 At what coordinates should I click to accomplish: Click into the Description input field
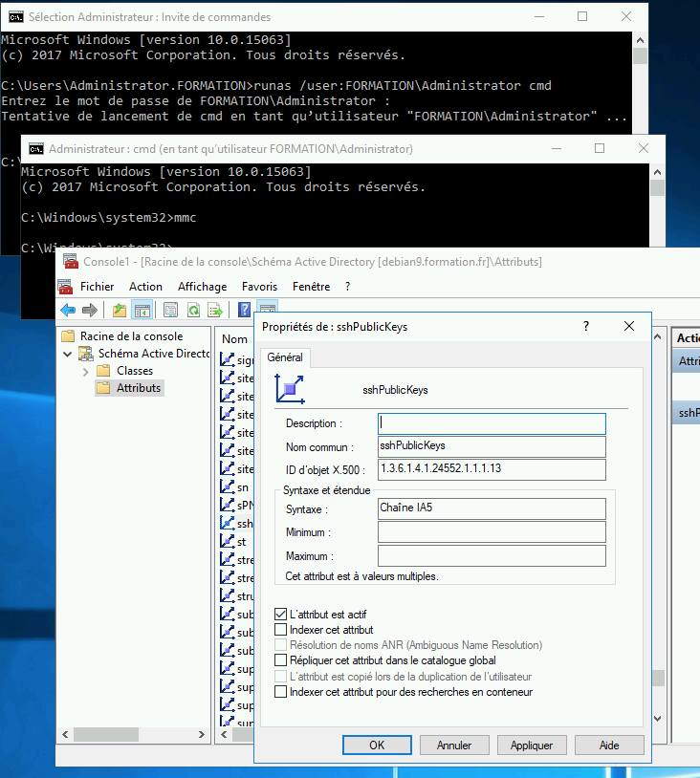492,423
